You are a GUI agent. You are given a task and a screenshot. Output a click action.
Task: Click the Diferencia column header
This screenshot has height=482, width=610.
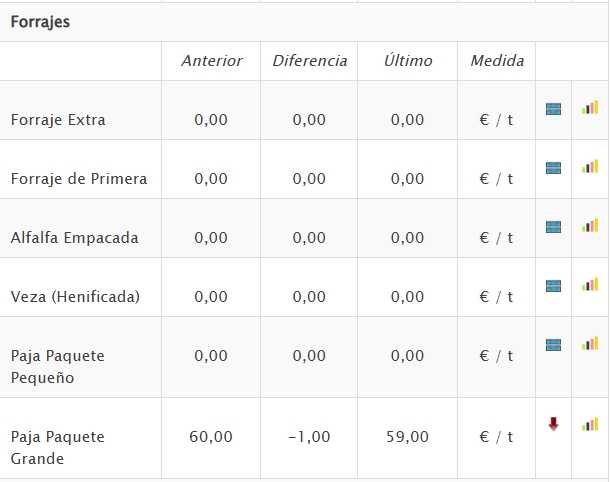point(310,61)
